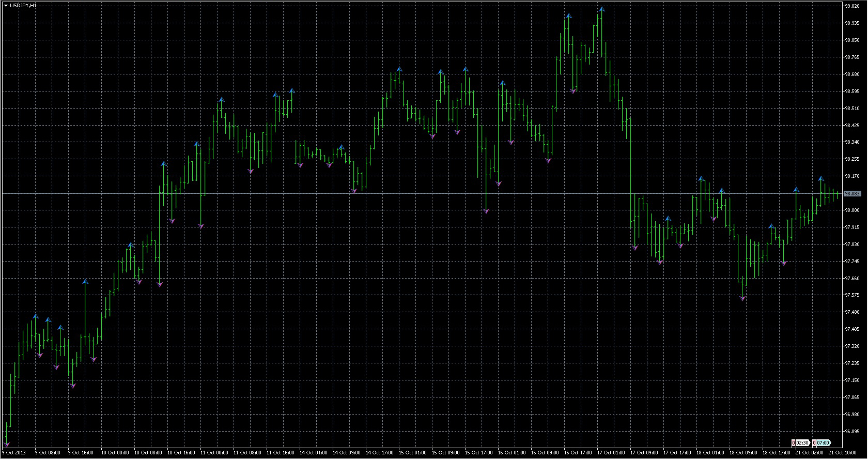This screenshot has height=459, width=868.
Task: Click the 98.170 price axis label
Action: pyautogui.click(x=851, y=176)
